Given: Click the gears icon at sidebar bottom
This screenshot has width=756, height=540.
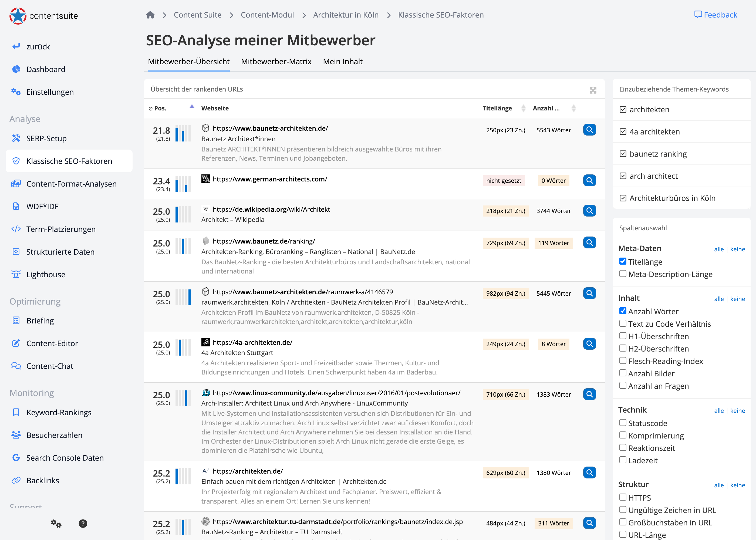Looking at the screenshot, I should (56, 524).
